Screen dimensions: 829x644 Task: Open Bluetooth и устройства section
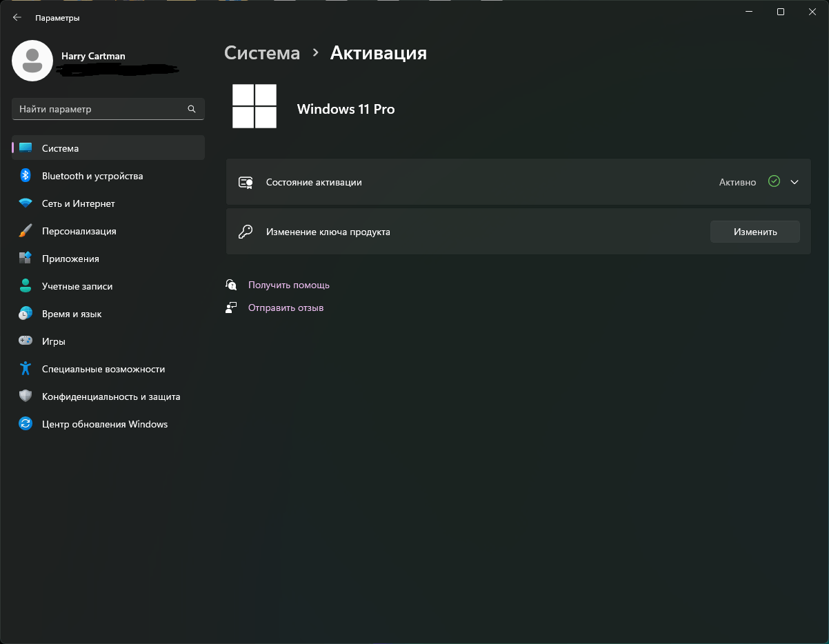point(108,175)
